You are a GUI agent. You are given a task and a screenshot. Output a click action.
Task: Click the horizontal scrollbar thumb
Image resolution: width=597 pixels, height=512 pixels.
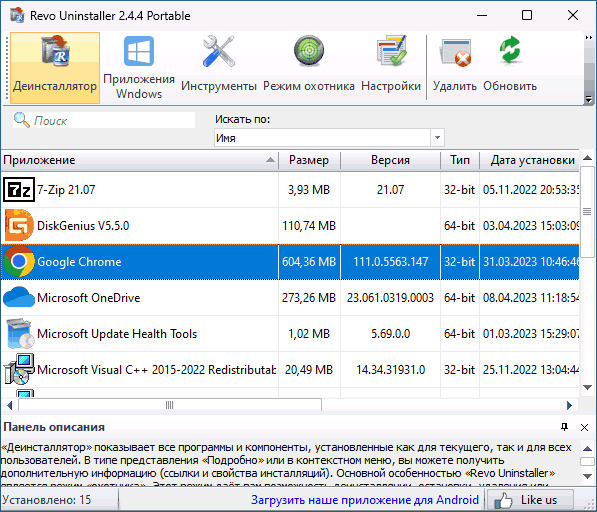(x=170, y=405)
